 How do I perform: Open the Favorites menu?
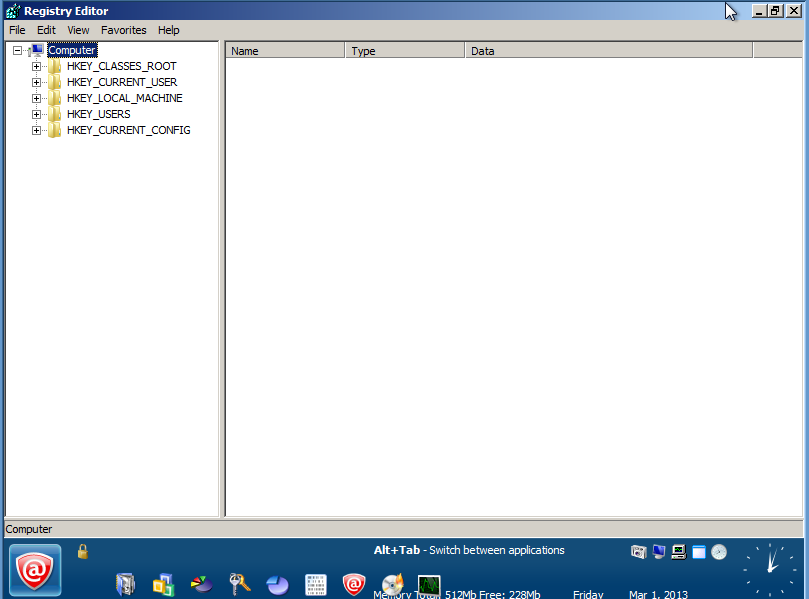pos(123,30)
